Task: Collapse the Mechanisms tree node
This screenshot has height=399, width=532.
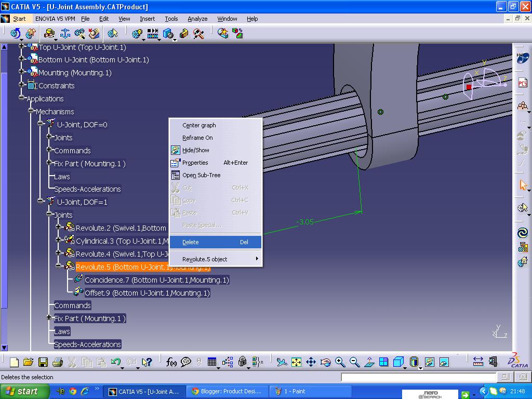Action: click(31, 111)
